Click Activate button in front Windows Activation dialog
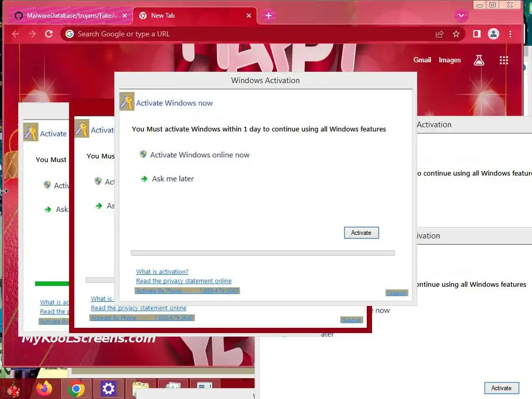Screen dimensions: 532x399 pos(362,233)
